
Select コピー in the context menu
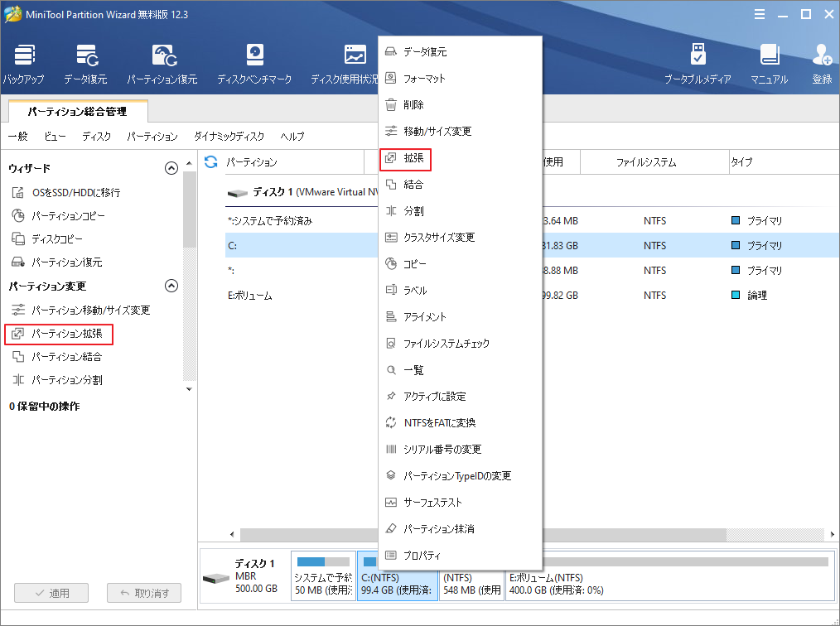tap(461, 264)
